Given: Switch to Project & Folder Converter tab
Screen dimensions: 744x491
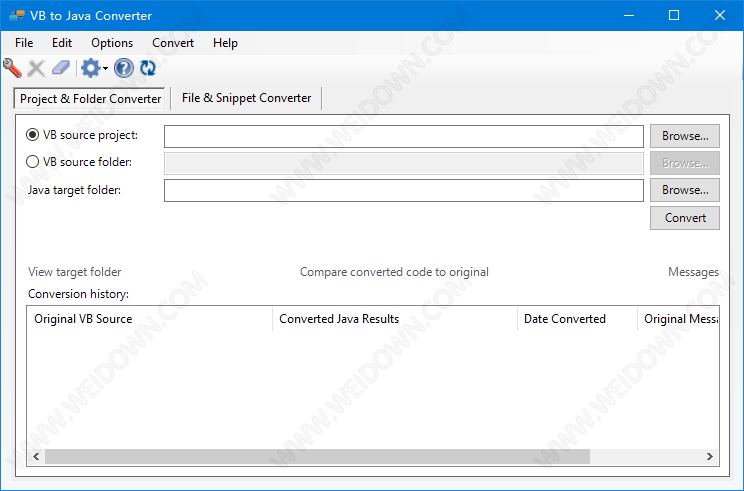Looking at the screenshot, I should (x=90, y=99).
